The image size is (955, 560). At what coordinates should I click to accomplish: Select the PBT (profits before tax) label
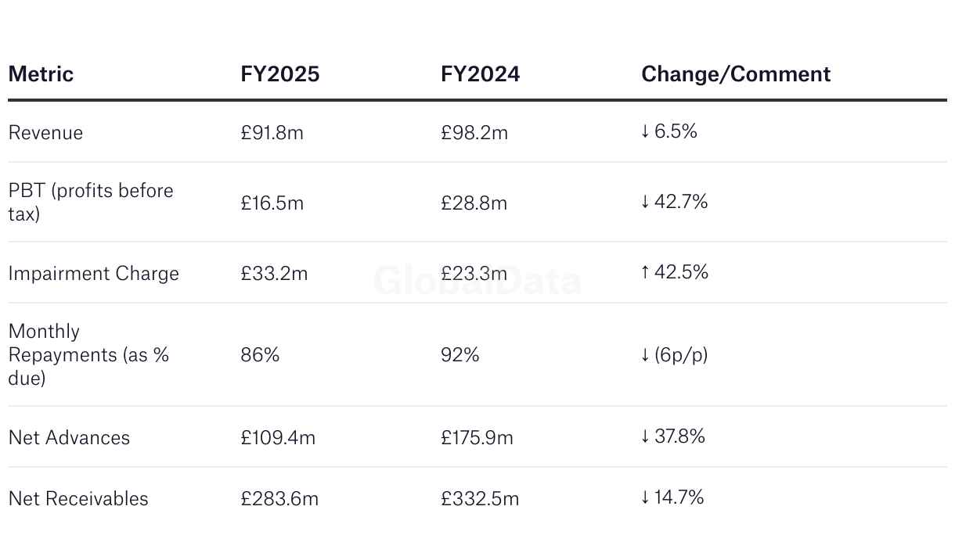[x=91, y=202]
